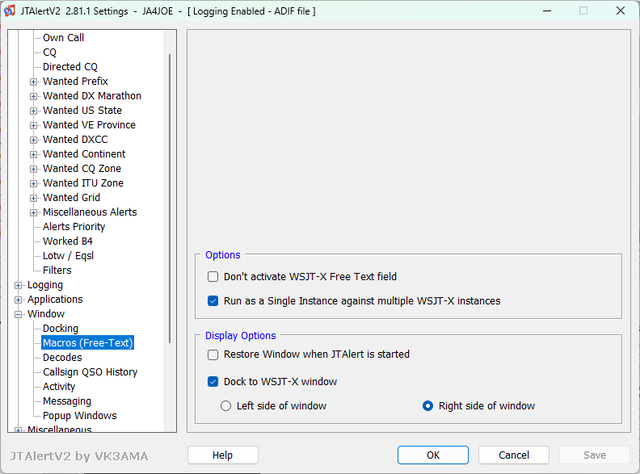Screen dimensions: 640x474
Task: Expand the Wanted DX Marathon node
Action: pyautogui.click(x=33, y=96)
